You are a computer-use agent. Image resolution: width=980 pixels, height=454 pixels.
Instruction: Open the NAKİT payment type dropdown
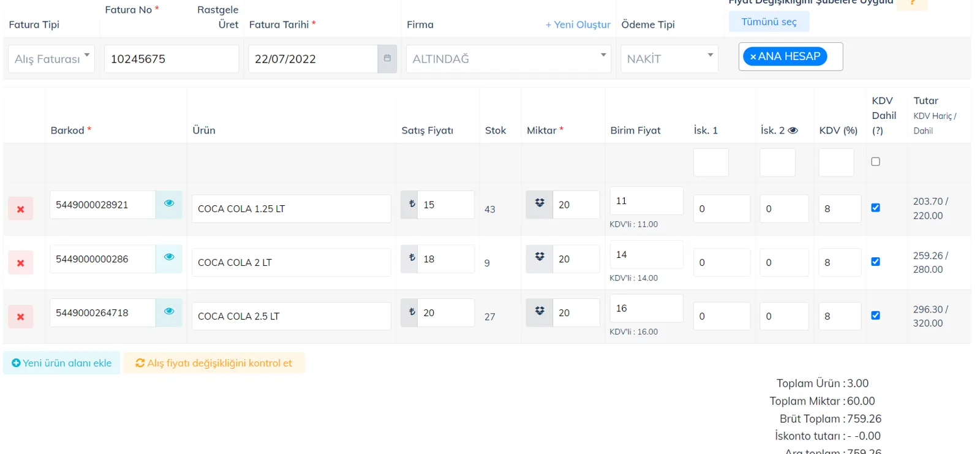click(669, 59)
